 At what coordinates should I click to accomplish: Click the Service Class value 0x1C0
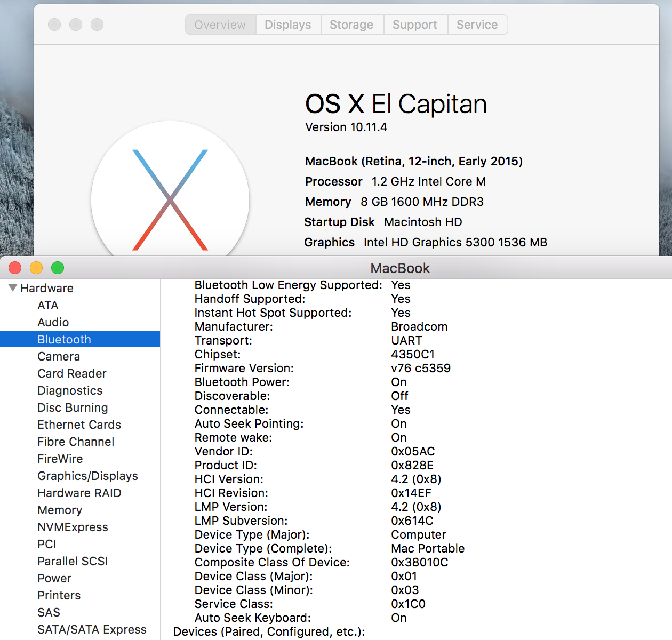408,604
